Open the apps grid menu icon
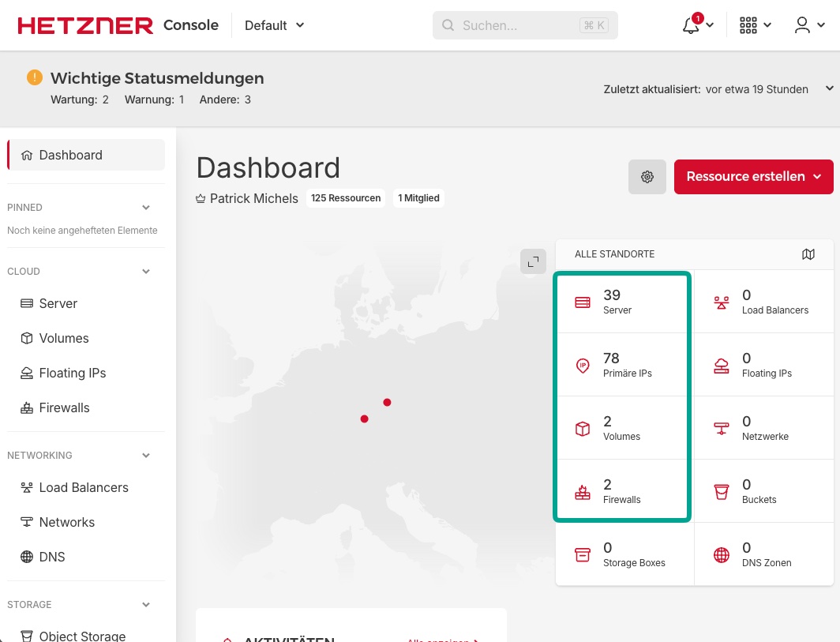 tap(748, 25)
